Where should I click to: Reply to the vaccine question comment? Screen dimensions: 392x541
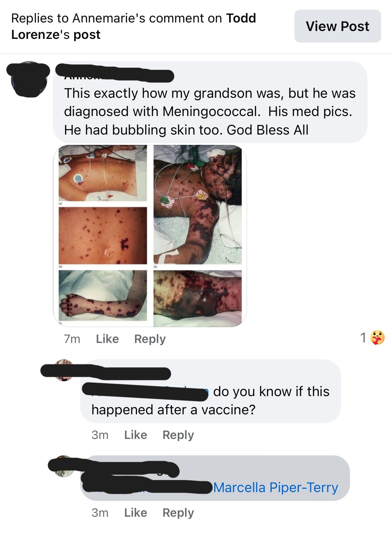178,435
